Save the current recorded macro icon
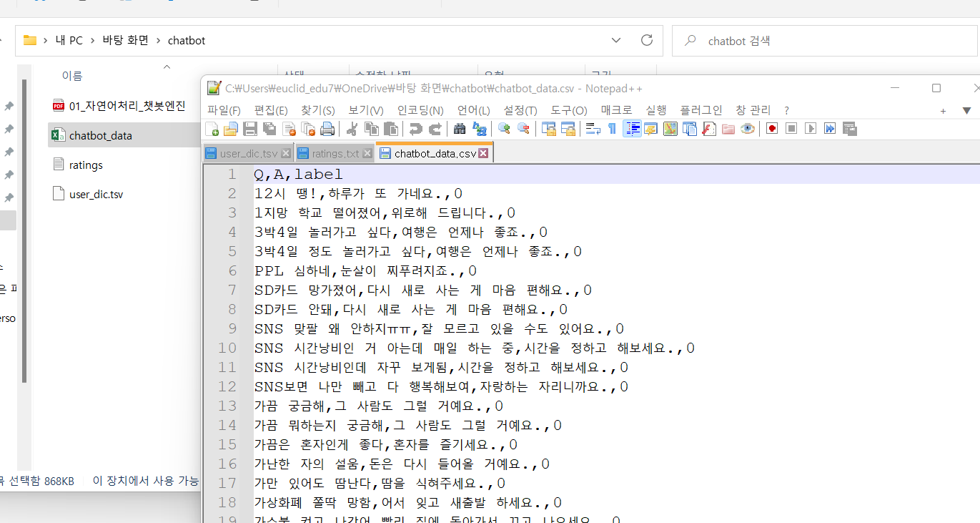Screen dimensions: 980x523 click(849, 129)
